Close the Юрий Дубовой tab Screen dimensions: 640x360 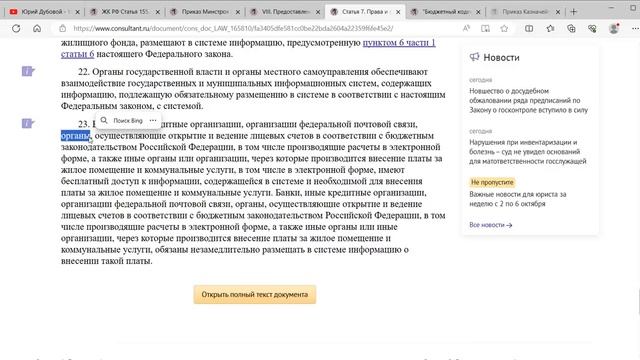pos(78,12)
